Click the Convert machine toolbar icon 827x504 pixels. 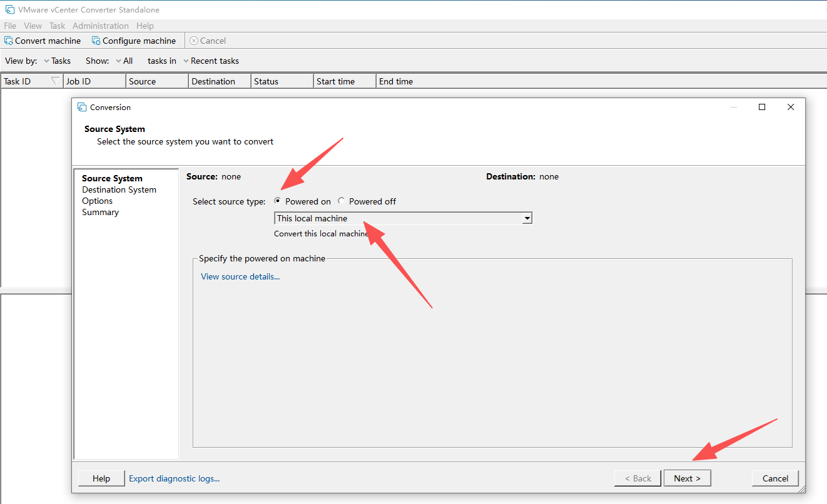pyautogui.click(x=9, y=41)
